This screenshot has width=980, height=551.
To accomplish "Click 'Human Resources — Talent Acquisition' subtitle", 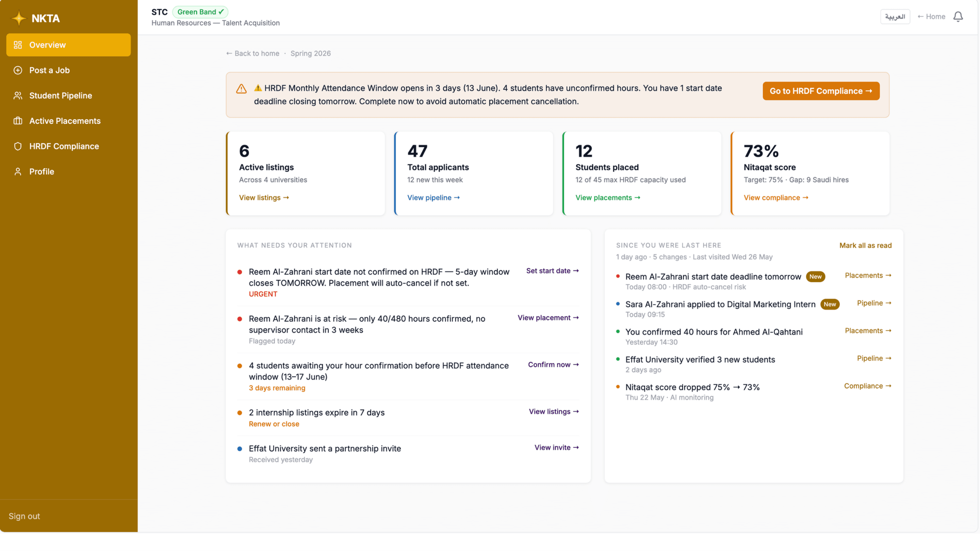I will tap(215, 23).
